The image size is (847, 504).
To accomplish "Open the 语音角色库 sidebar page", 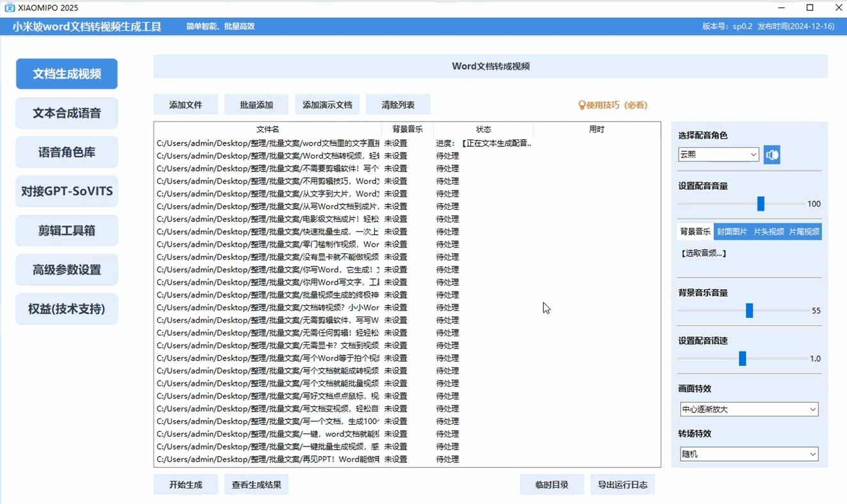I will tap(67, 152).
